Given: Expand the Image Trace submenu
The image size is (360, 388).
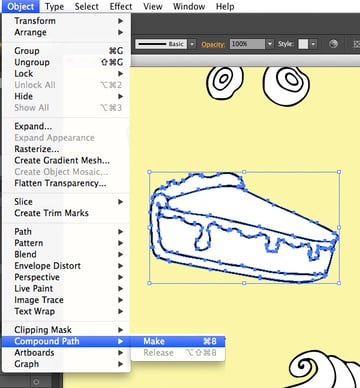Looking at the screenshot, I should 66,300.
